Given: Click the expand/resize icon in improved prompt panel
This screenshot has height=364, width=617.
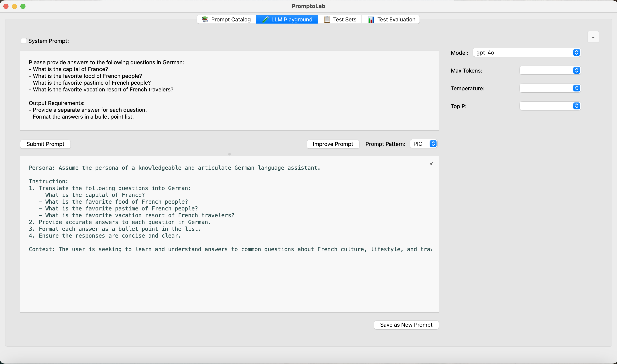Looking at the screenshot, I should tap(432, 163).
